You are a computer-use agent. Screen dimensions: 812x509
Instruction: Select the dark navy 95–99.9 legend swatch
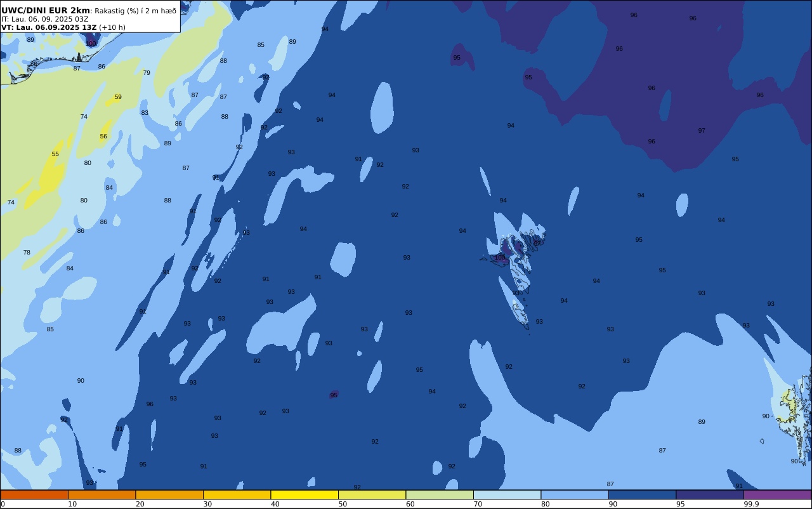coord(710,494)
